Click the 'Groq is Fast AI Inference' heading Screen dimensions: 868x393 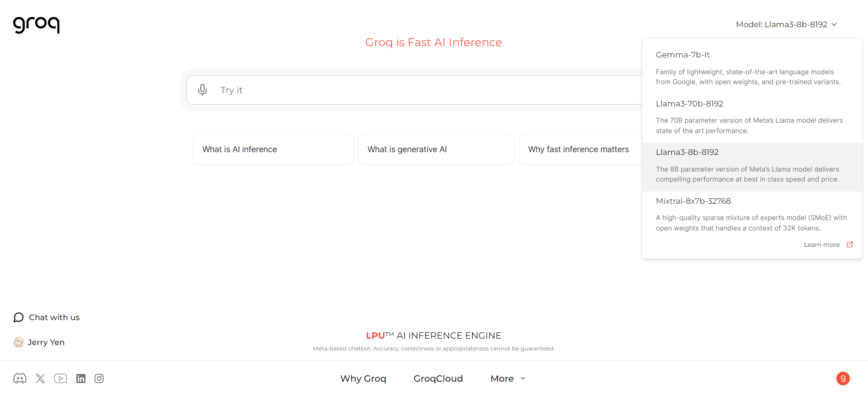434,42
